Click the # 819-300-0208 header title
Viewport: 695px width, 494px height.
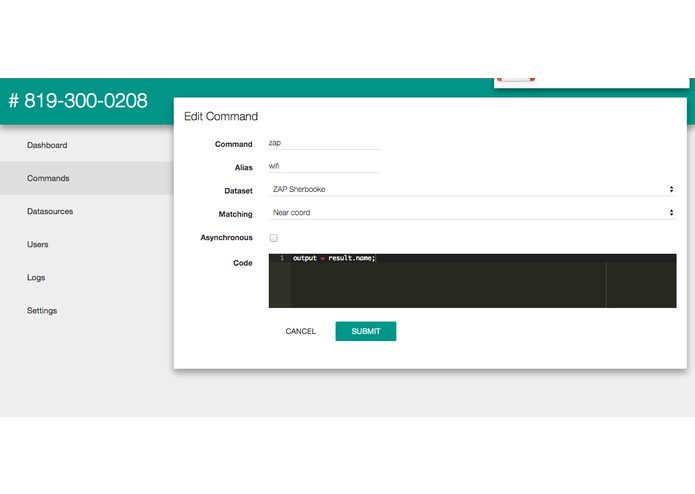click(78, 101)
